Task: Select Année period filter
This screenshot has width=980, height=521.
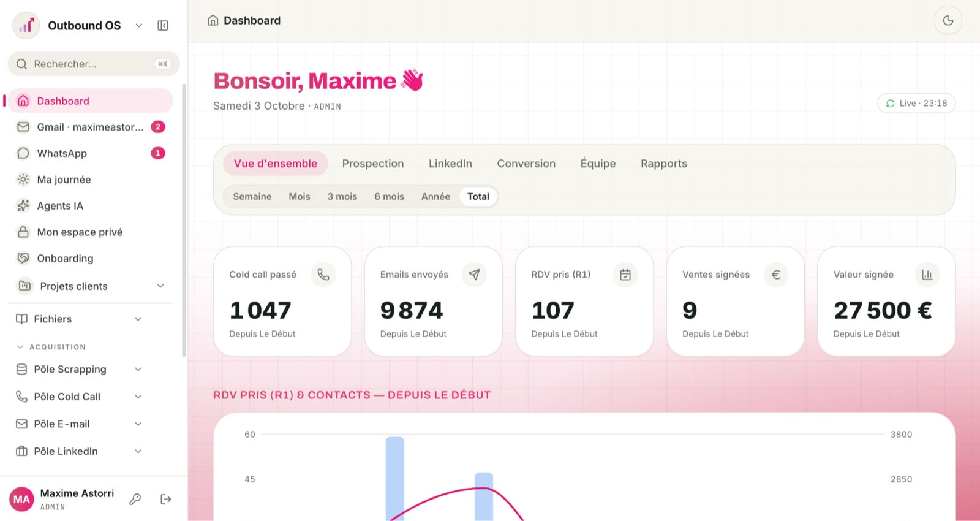Action: pyautogui.click(x=435, y=197)
